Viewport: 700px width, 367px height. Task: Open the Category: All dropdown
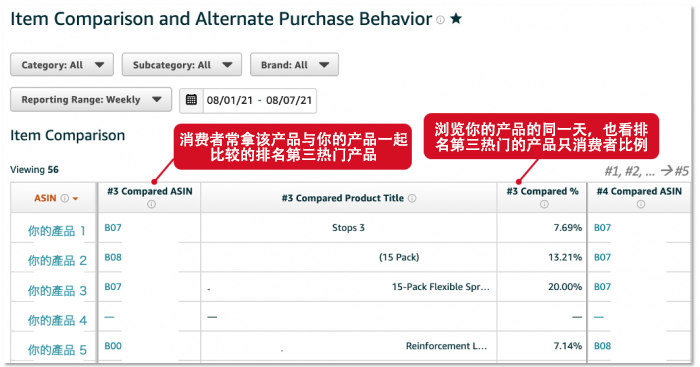click(x=62, y=65)
